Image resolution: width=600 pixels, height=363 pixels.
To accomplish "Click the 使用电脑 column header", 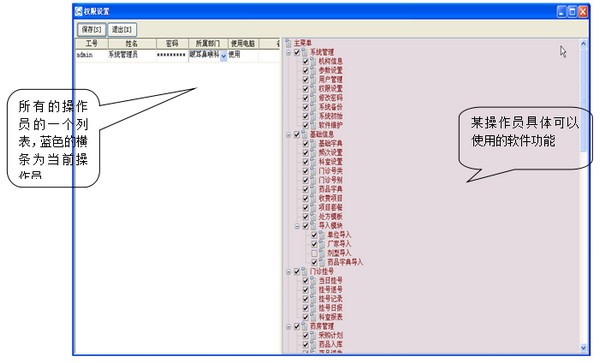I will [243, 44].
